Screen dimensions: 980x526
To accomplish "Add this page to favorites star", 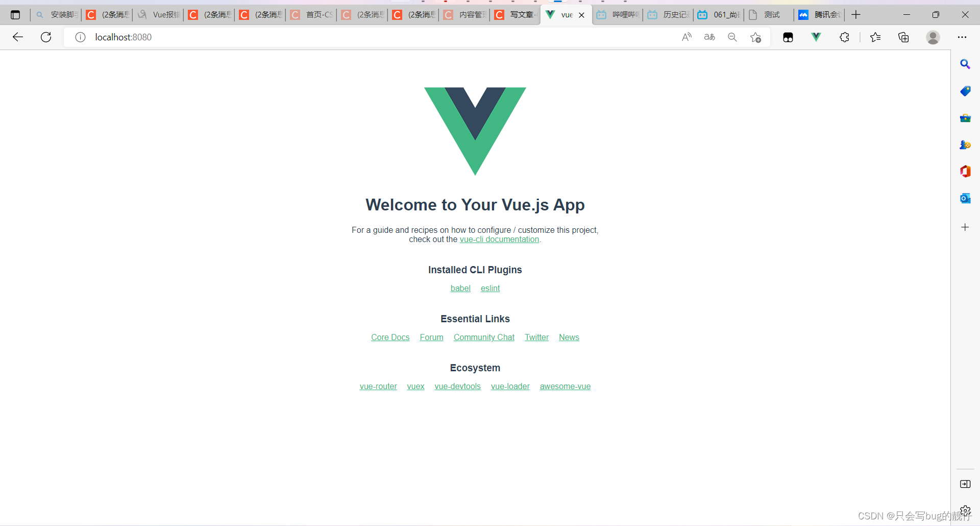I will [756, 37].
